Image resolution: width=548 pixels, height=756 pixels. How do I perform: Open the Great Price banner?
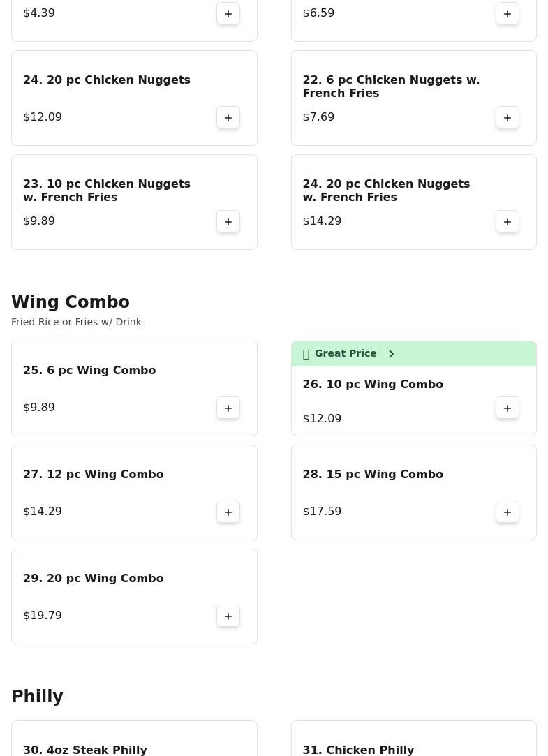tap(346, 354)
